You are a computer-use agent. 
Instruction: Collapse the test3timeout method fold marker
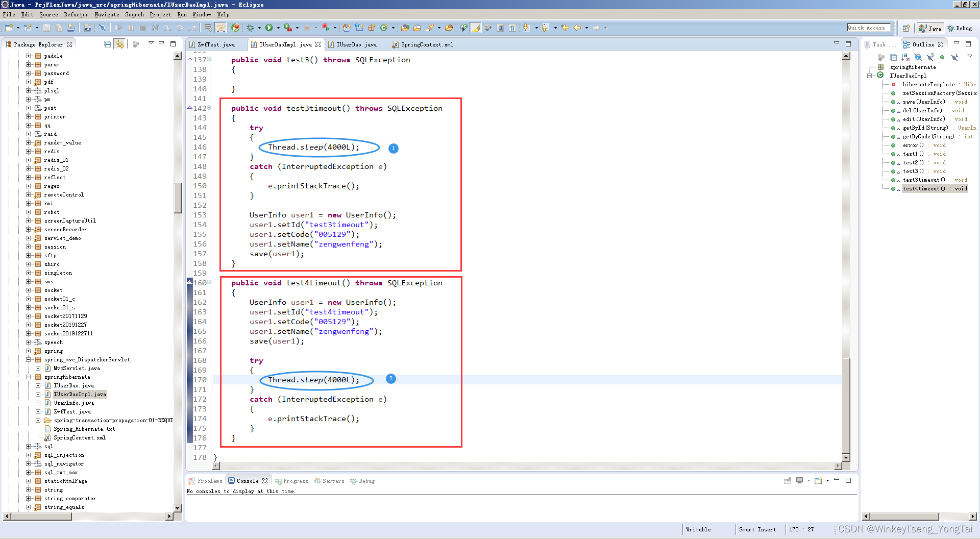tap(209, 108)
